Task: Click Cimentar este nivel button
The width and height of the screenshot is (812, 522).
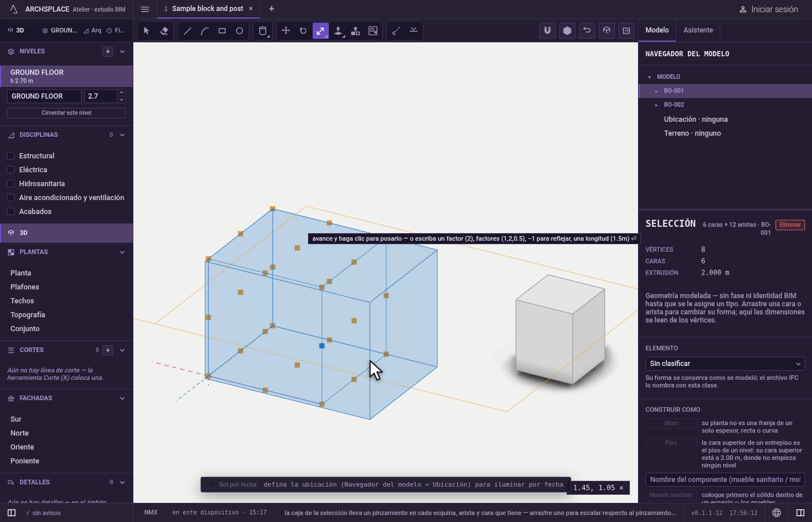Action: coord(66,113)
